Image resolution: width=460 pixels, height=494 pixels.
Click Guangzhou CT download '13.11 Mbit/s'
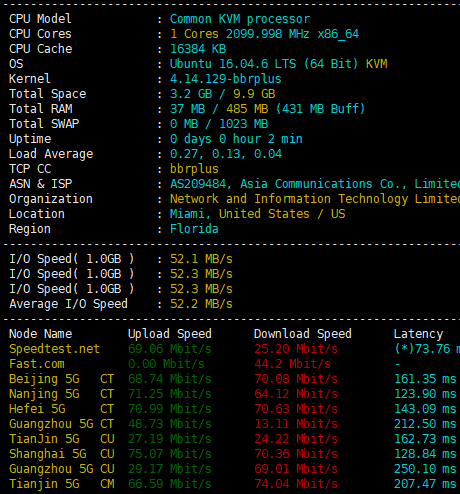click(296, 424)
